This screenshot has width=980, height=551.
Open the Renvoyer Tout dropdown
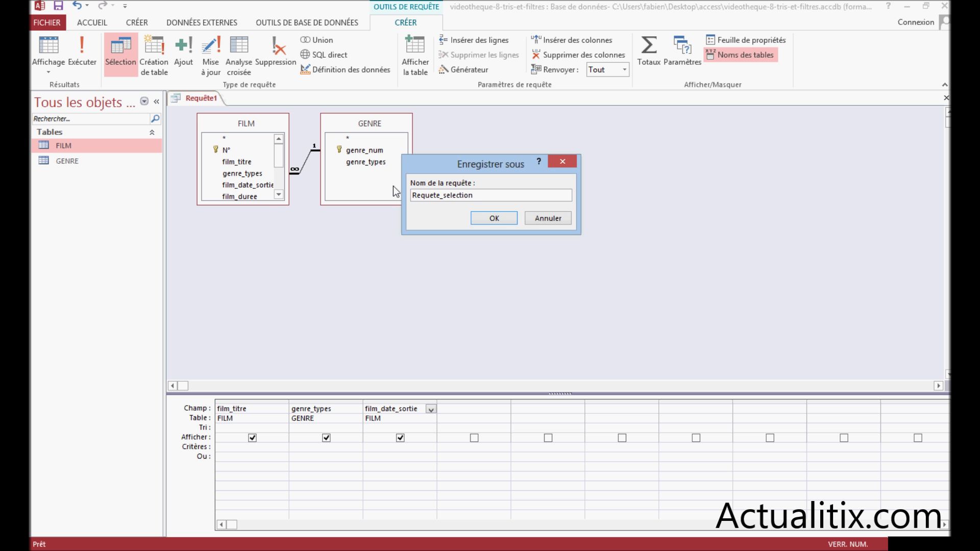pyautogui.click(x=624, y=69)
